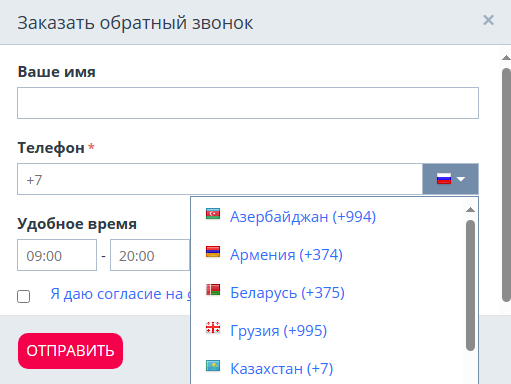Click the Georgia flag icon

pyautogui.click(x=213, y=328)
